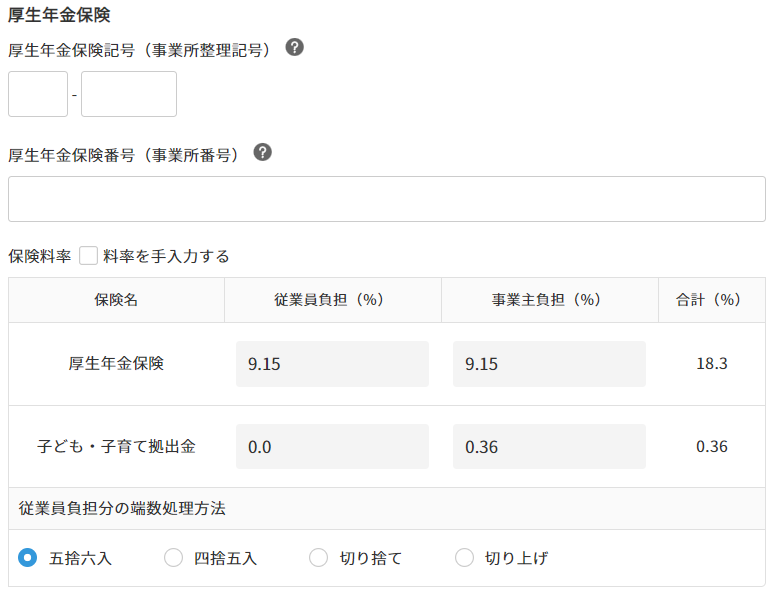Click 厚生年金保険 employee rate field 9.15
Screen dimensions: 776x597
(332, 364)
